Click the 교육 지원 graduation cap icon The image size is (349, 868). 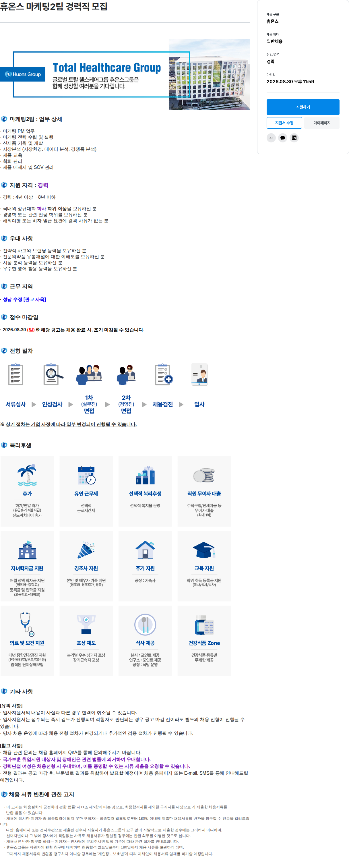tap(204, 550)
